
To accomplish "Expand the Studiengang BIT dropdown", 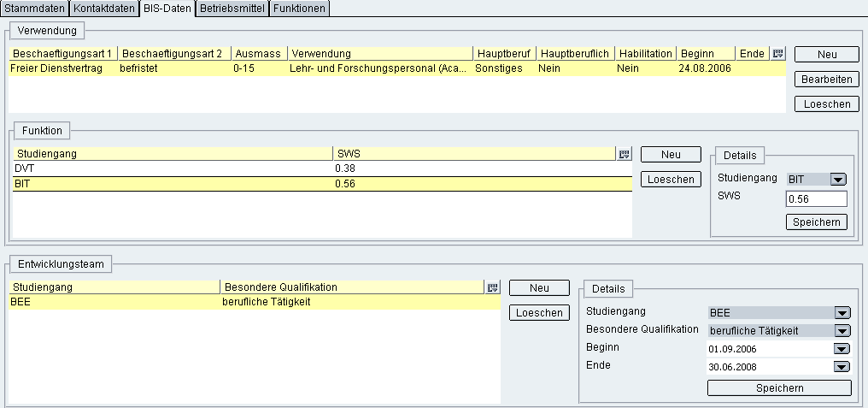I will click(x=838, y=180).
